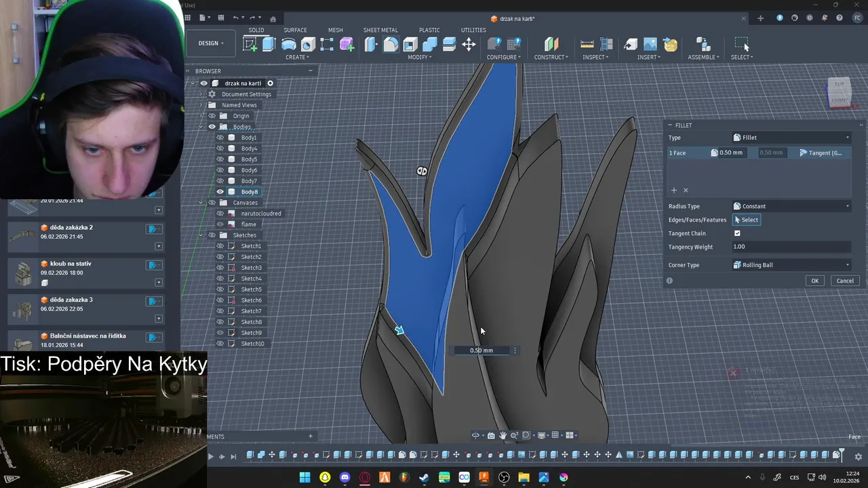
Task: Toggle visibility of Body8
Action: tap(220, 192)
